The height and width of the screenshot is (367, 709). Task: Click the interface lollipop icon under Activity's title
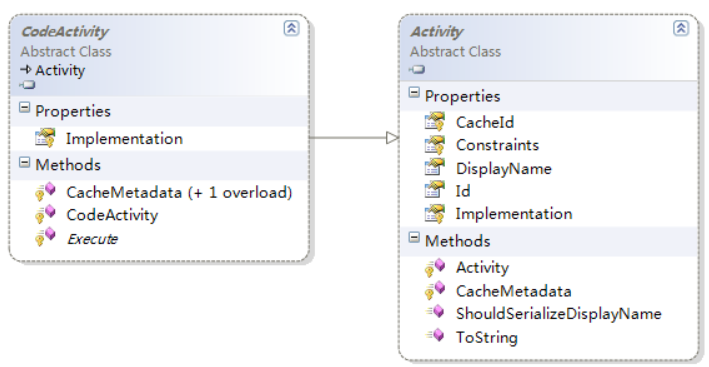click(417, 69)
